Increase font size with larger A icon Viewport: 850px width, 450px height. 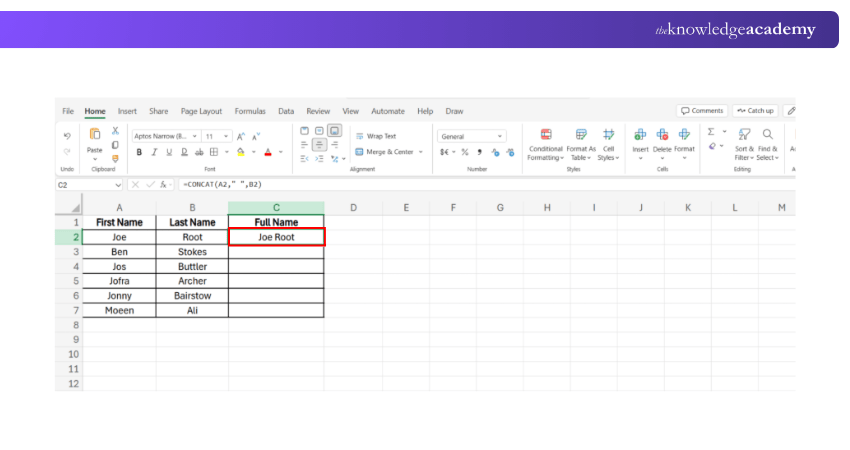(x=241, y=137)
